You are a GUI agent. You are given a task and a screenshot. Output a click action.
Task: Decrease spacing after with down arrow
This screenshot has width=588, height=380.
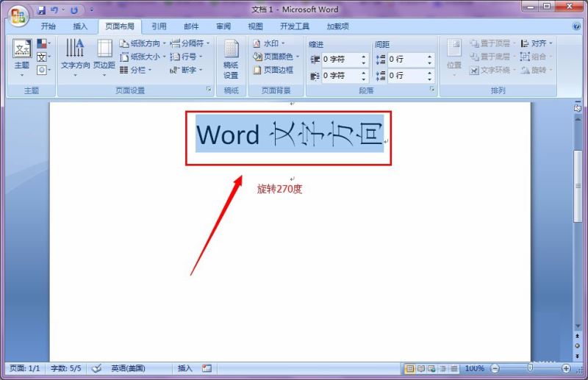tap(430, 79)
